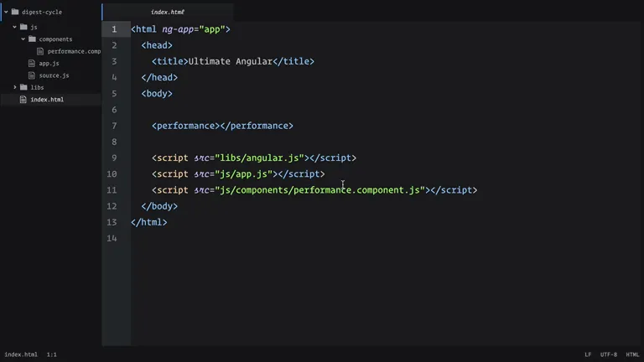This screenshot has width=644, height=362.
Task: Open the UTF-8 encoding selector
Action: [608, 354]
